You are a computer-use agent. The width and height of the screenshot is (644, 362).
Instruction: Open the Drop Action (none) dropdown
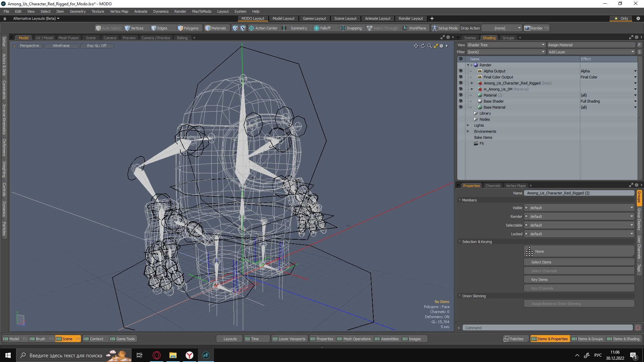click(x=502, y=28)
